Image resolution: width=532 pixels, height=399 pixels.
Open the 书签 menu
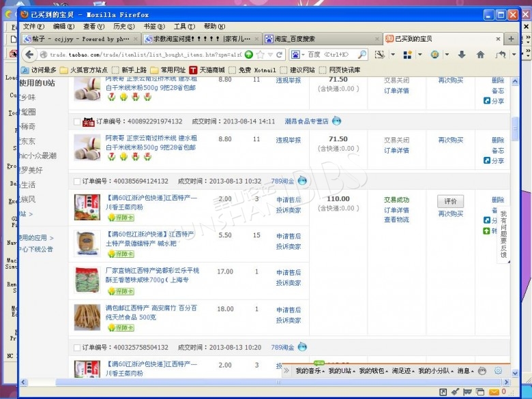tap(154, 26)
